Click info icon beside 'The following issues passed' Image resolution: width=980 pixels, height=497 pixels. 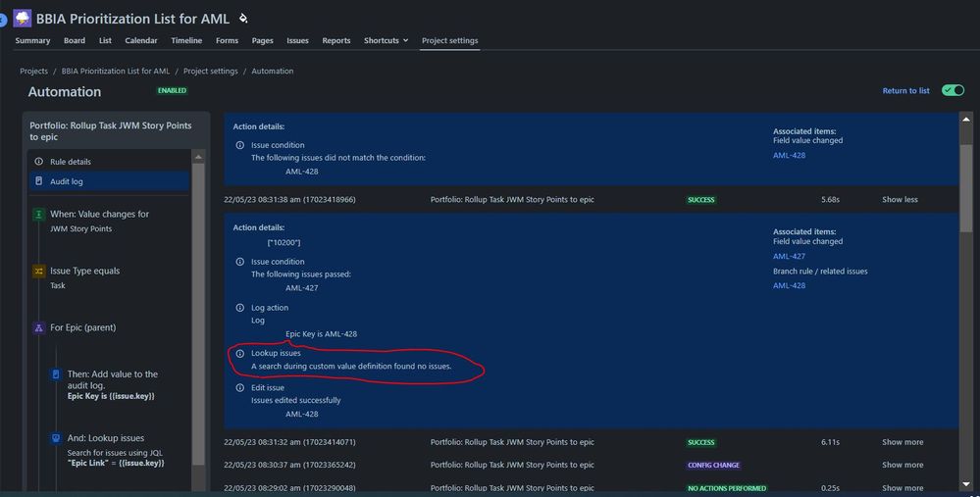[x=239, y=262]
